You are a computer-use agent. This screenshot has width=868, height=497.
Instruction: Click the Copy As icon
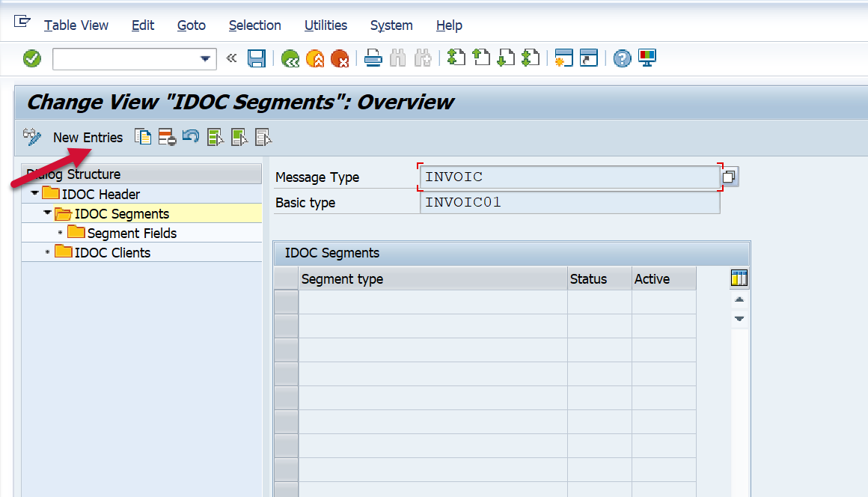[x=142, y=137]
